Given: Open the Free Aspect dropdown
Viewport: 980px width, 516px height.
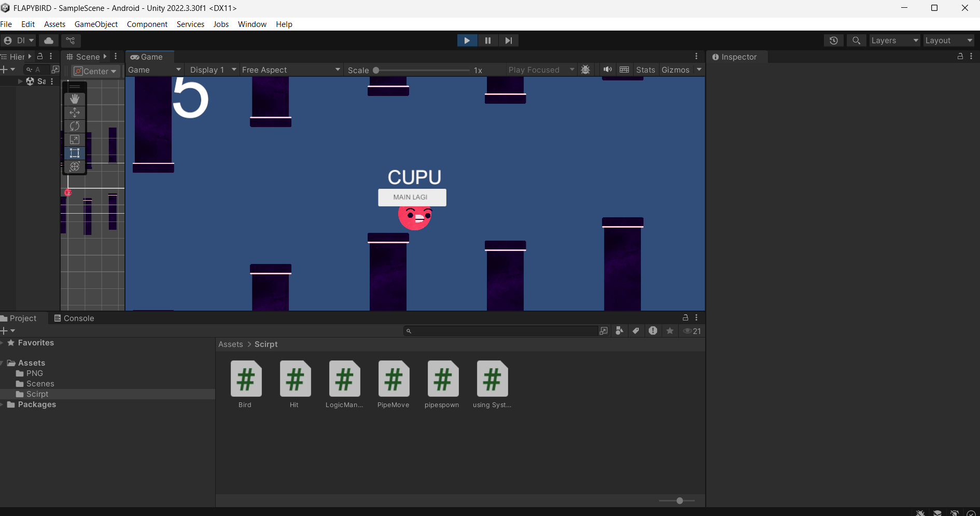Looking at the screenshot, I should [x=290, y=70].
